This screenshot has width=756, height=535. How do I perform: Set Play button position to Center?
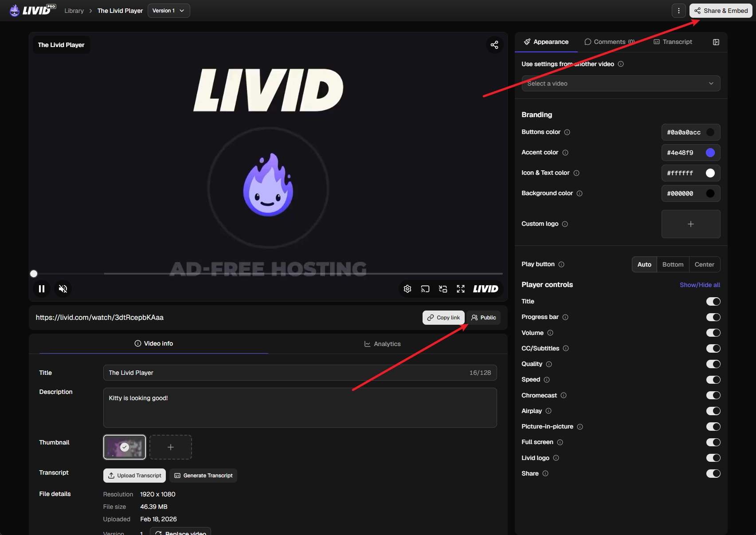[705, 264]
